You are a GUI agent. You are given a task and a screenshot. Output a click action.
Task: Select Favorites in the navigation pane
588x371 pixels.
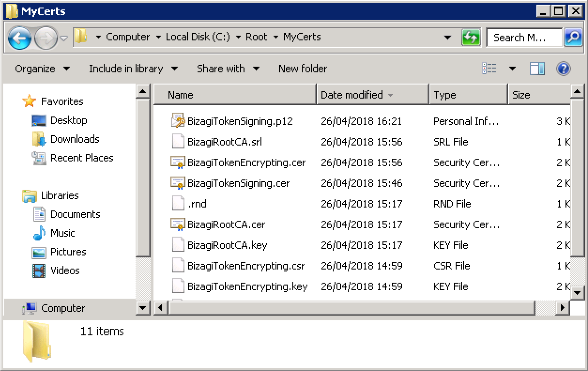pos(62,101)
